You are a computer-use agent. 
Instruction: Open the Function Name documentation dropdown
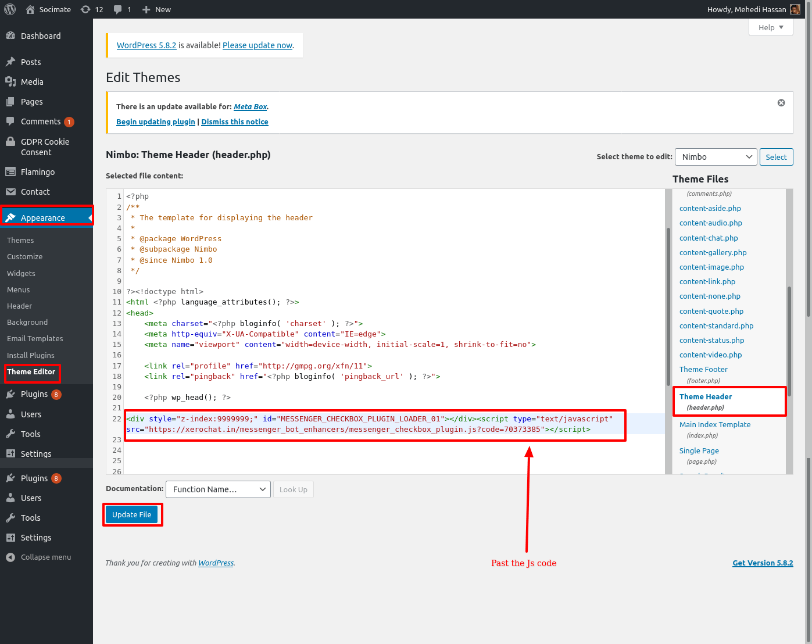pyautogui.click(x=218, y=489)
